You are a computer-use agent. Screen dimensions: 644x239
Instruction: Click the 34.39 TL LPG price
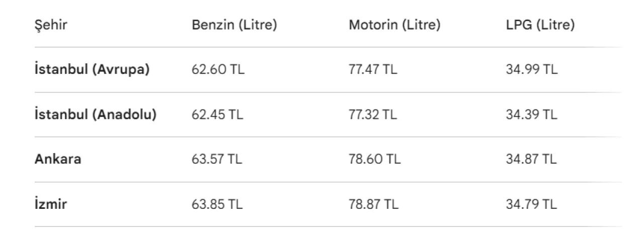pyautogui.click(x=531, y=114)
